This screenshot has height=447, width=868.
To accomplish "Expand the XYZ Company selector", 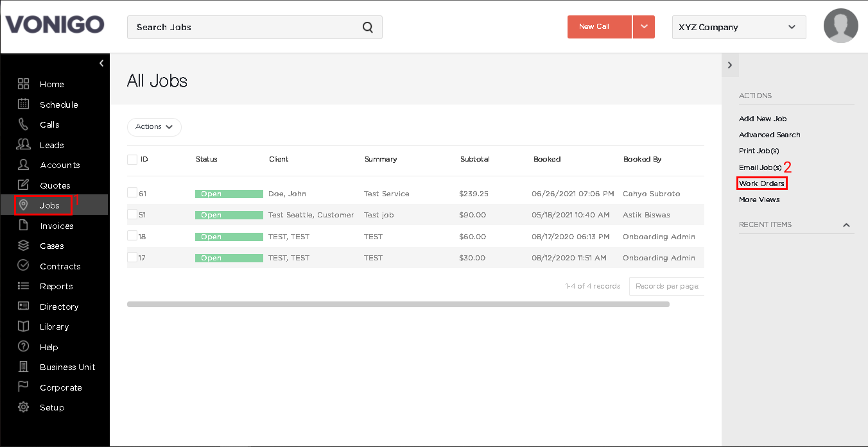I will point(739,27).
